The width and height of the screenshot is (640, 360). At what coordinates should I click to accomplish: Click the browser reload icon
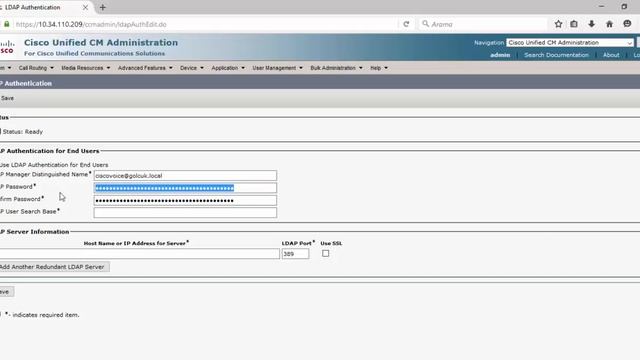pos(406,24)
